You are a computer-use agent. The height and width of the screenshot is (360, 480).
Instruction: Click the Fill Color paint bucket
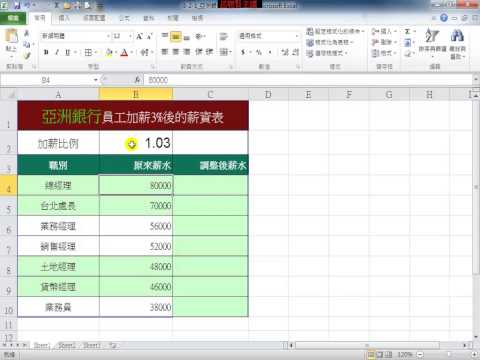coord(109,52)
